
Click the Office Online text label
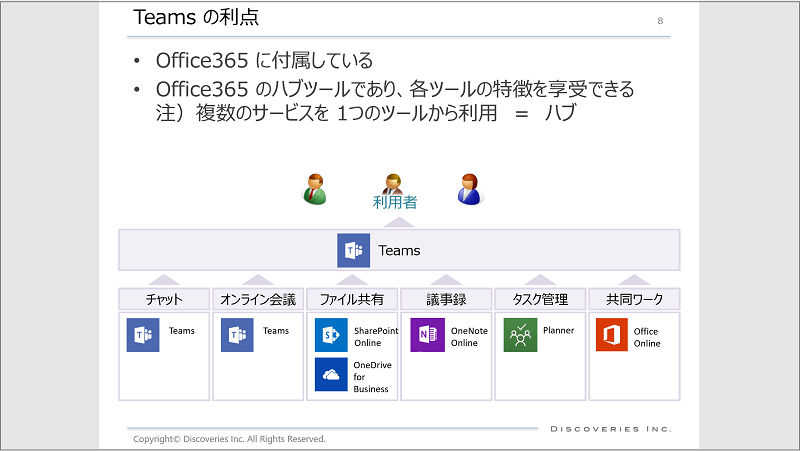(x=647, y=337)
